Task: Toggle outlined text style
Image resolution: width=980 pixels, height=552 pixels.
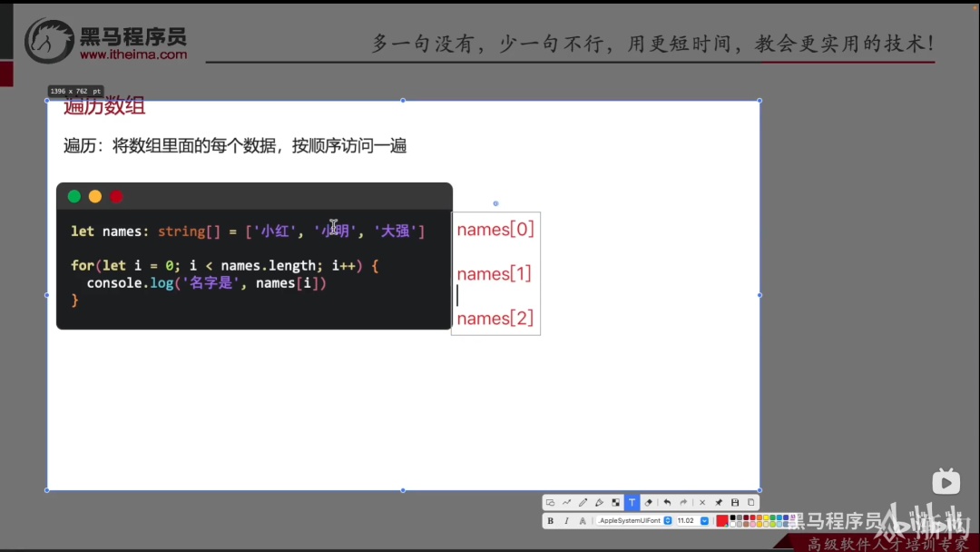Action: click(x=583, y=521)
